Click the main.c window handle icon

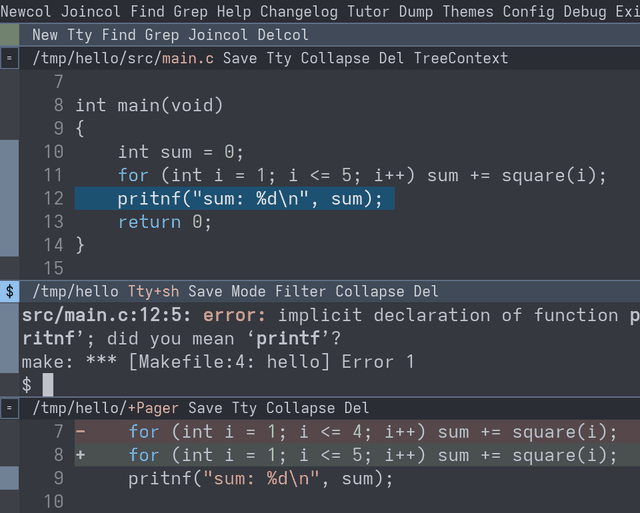tap(9, 58)
